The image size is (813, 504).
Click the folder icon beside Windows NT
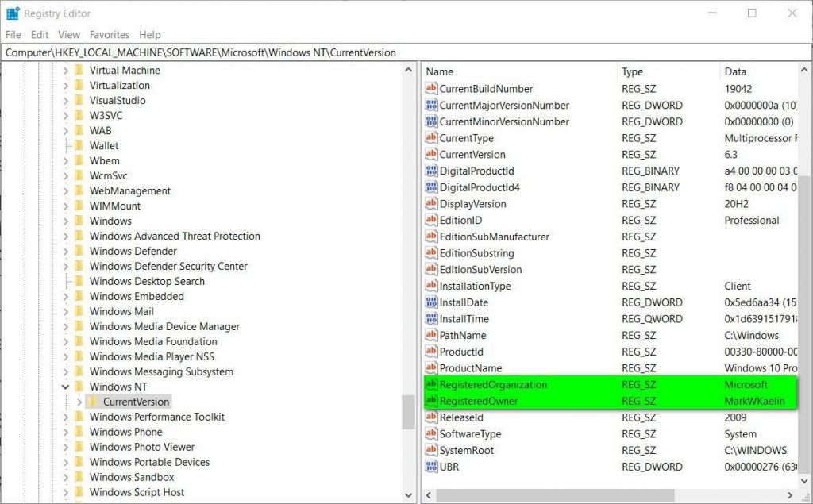(79, 387)
